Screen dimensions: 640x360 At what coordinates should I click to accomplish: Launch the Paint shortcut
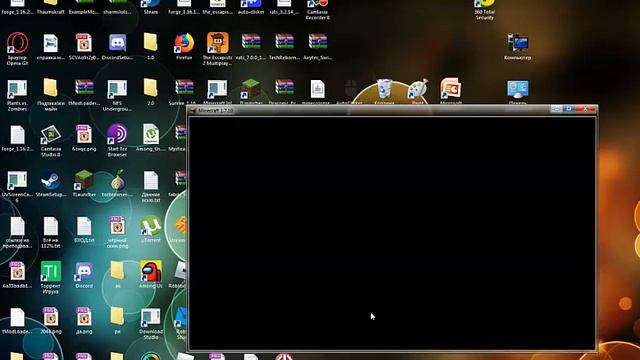[x=418, y=89]
